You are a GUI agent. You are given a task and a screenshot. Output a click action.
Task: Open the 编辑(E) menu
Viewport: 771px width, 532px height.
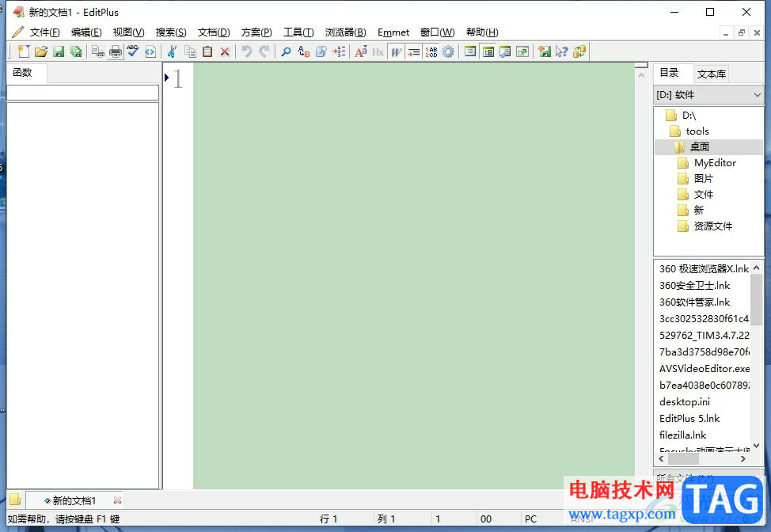click(x=86, y=32)
